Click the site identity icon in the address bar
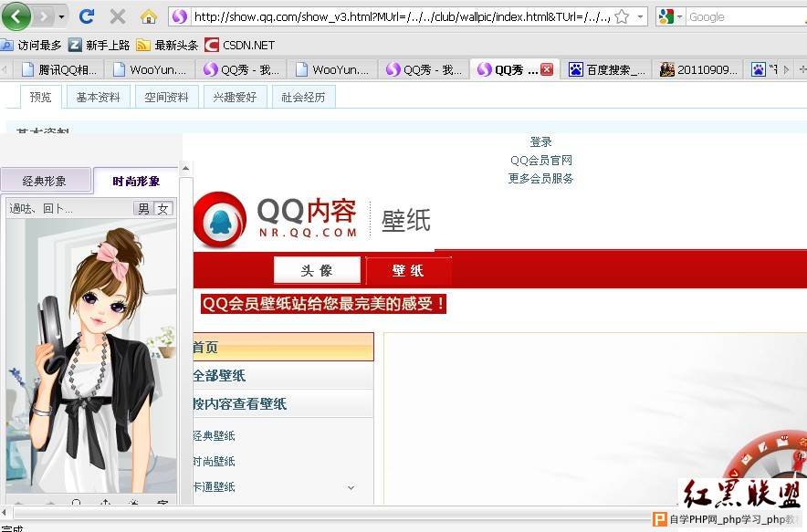807x532 pixels. [x=180, y=17]
